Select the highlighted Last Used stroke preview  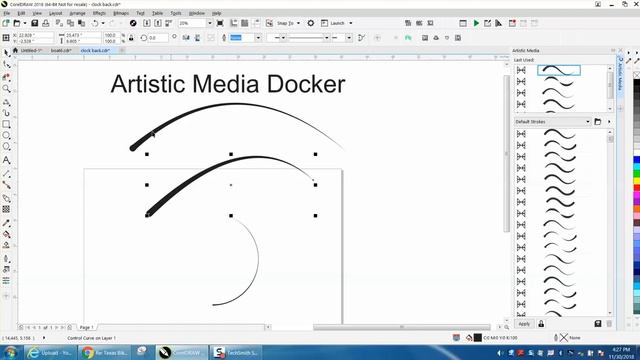point(559,70)
